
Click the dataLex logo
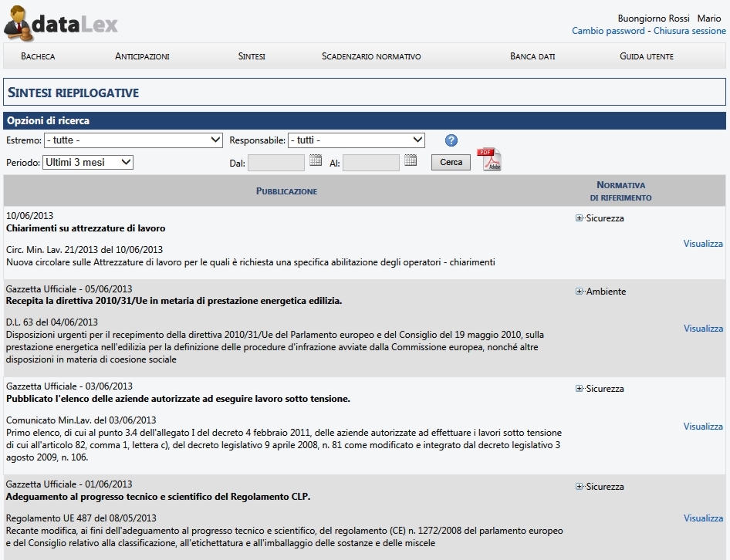(x=60, y=23)
